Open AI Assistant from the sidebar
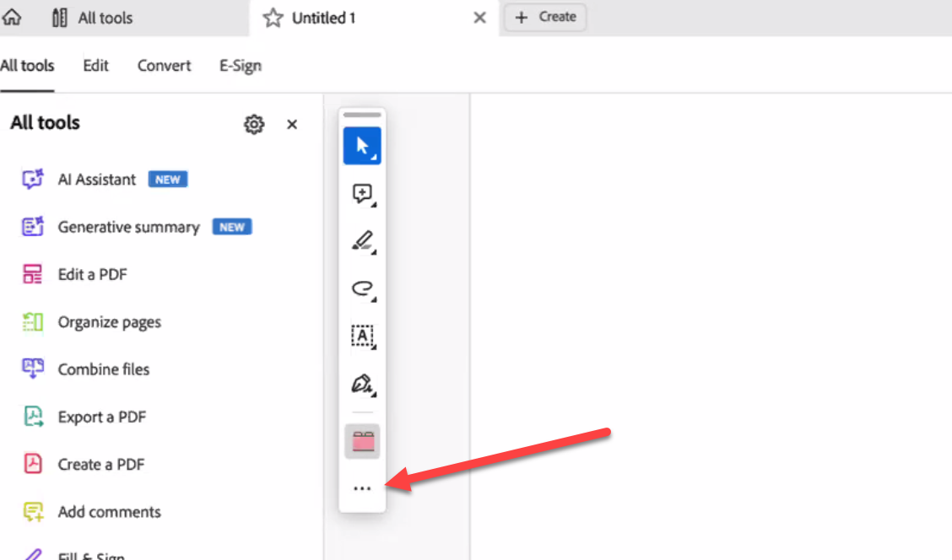The width and height of the screenshot is (952, 560). click(95, 179)
